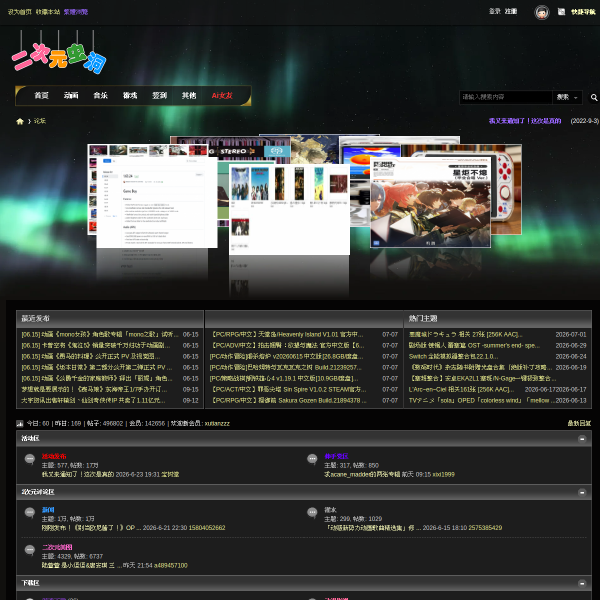Open the 搜索 type dropdown

pos(567,97)
